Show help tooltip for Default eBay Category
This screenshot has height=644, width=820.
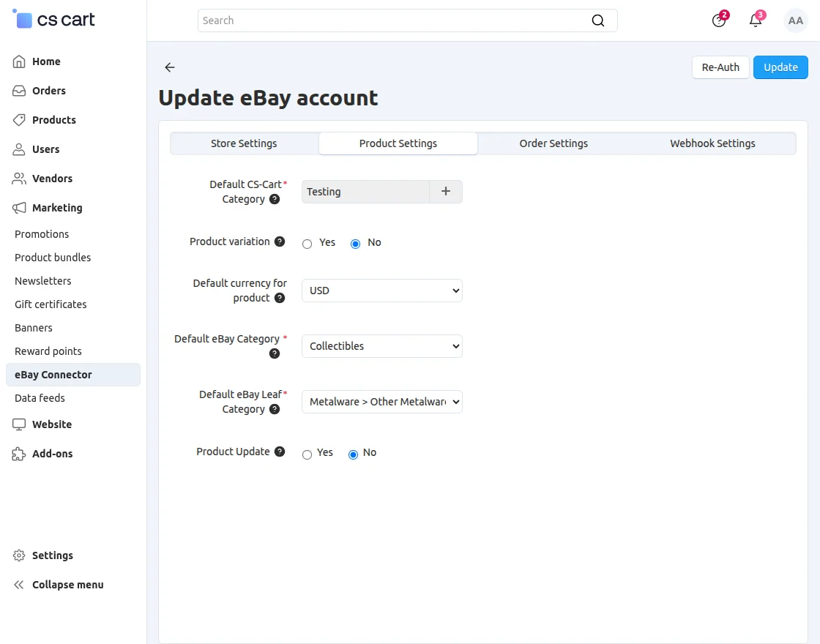click(x=275, y=353)
